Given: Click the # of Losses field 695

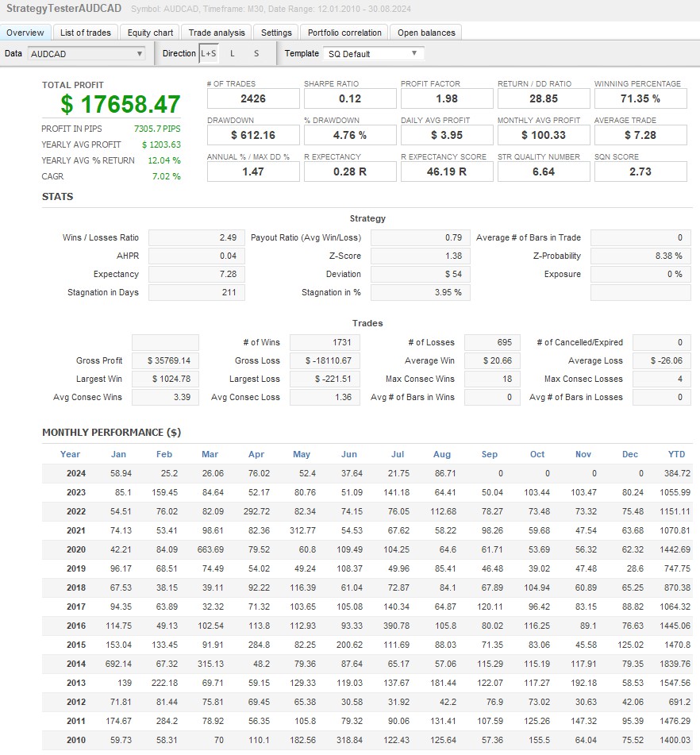Looking at the screenshot, I should coord(493,342).
